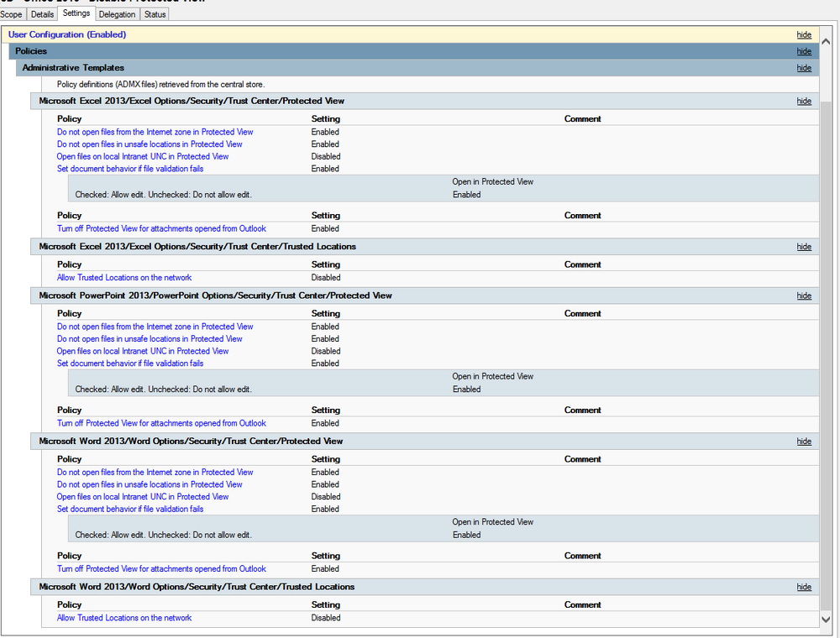Click 'Open in Protected View' under Word section

click(493, 522)
